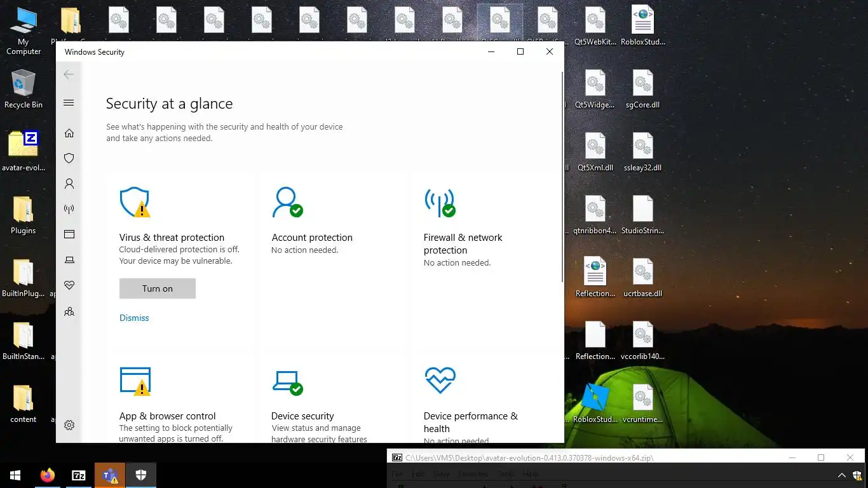Minimize the 7-Zip window
The width and height of the screenshot is (868, 488).
[x=792, y=457]
